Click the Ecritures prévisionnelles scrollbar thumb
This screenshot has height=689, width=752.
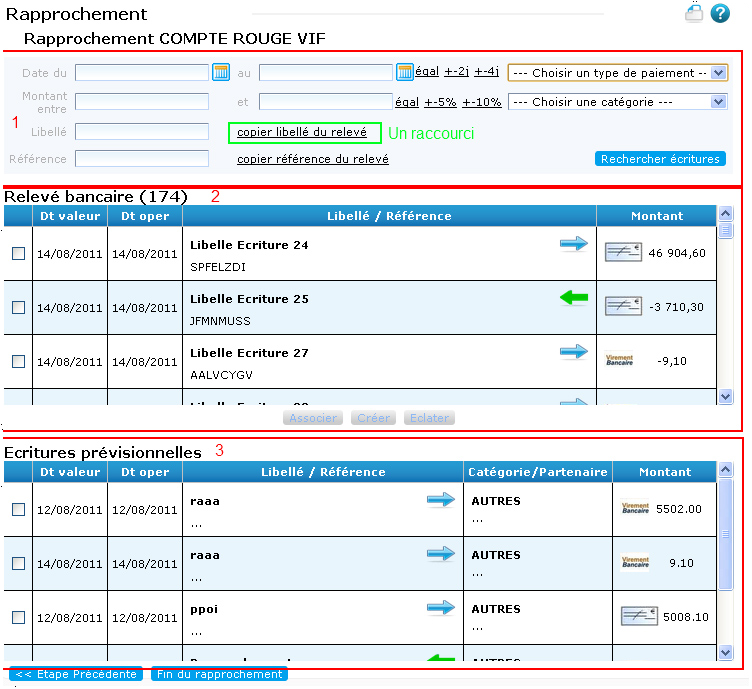pos(725,534)
